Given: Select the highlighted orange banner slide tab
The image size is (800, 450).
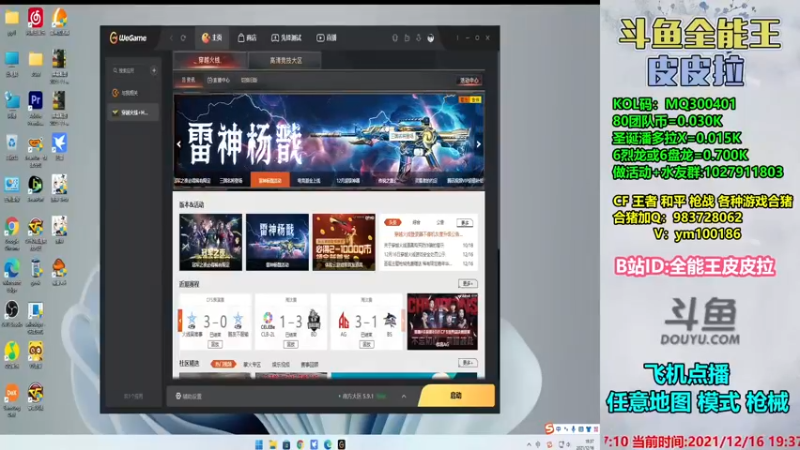Looking at the screenshot, I should click(x=270, y=180).
